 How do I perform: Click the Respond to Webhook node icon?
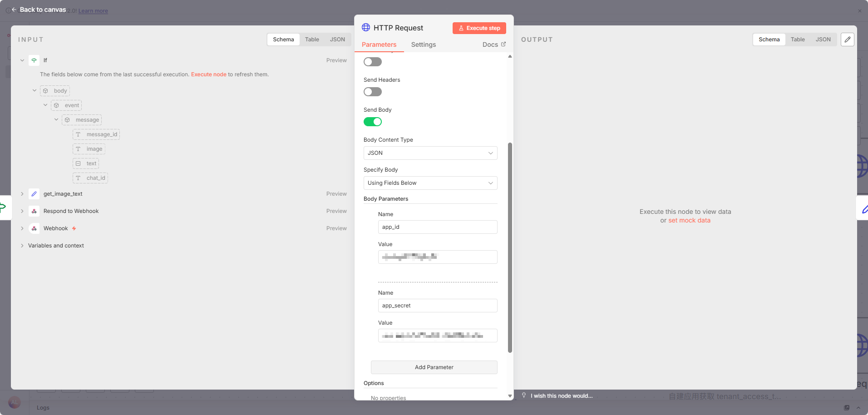coord(34,211)
